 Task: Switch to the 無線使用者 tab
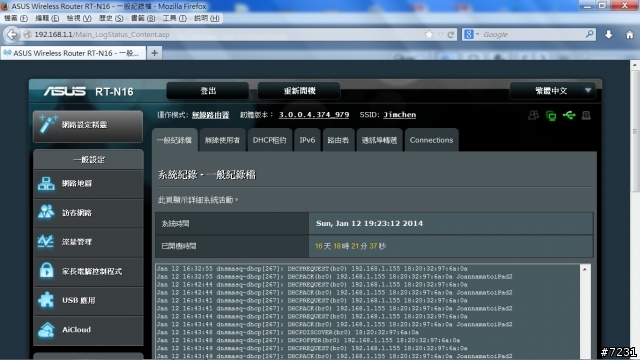[222, 140]
